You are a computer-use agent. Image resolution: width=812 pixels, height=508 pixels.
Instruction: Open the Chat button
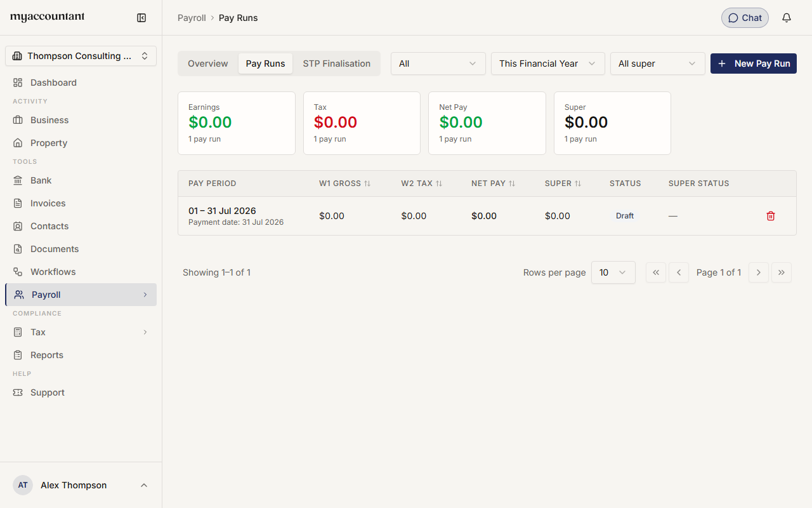coord(745,18)
